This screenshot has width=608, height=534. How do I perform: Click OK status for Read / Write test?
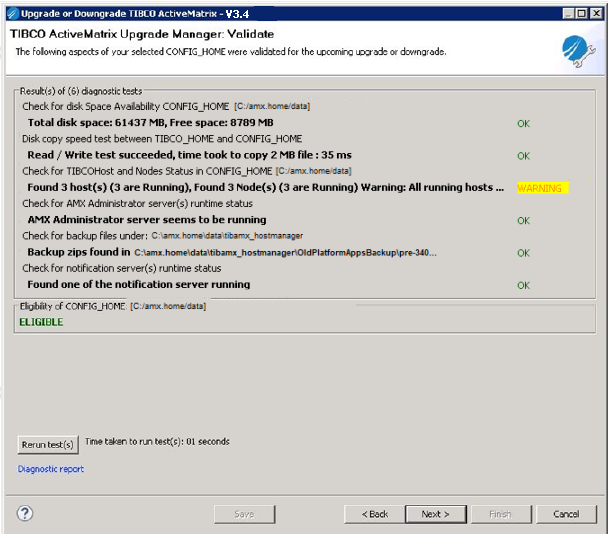point(523,156)
